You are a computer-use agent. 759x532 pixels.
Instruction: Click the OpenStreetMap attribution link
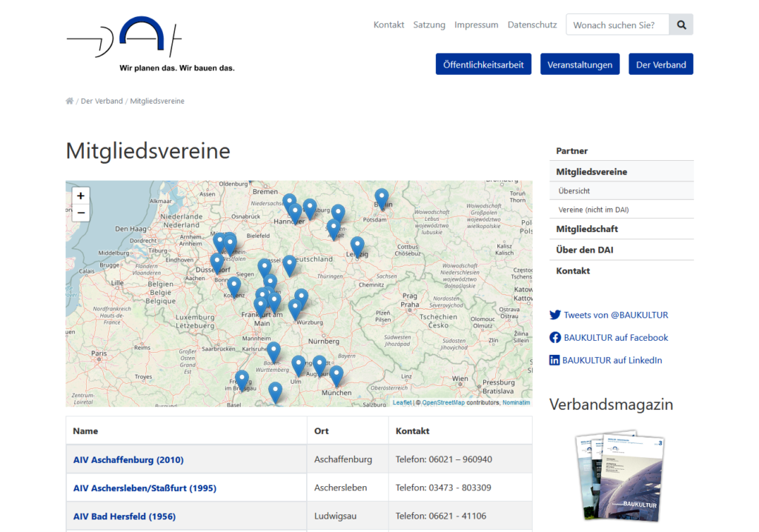(443, 402)
